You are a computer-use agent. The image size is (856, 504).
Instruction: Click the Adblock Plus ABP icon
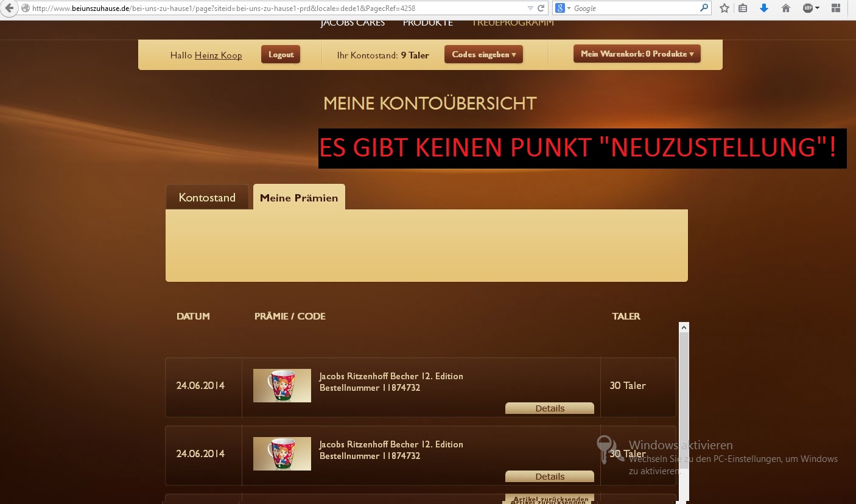coord(807,9)
